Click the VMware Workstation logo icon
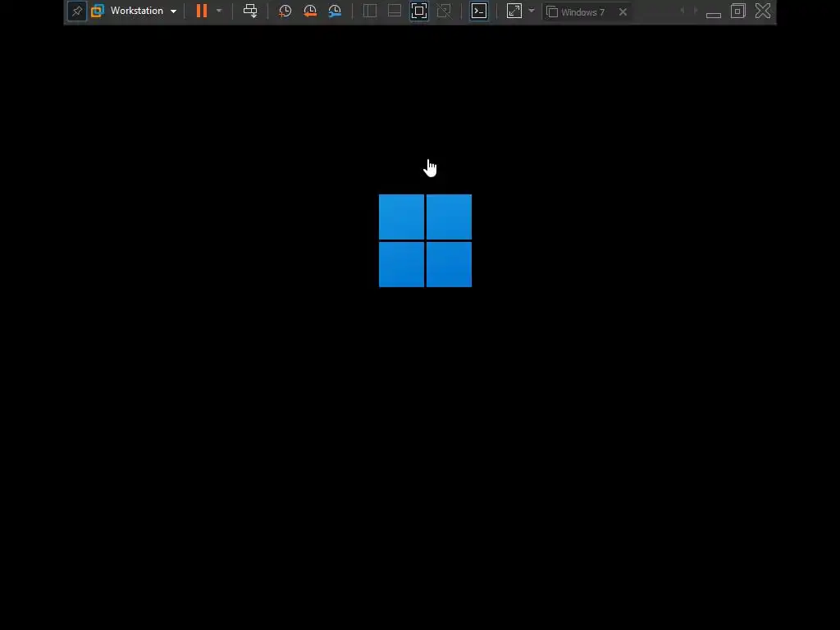The width and height of the screenshot is (840, 630). 98,11
